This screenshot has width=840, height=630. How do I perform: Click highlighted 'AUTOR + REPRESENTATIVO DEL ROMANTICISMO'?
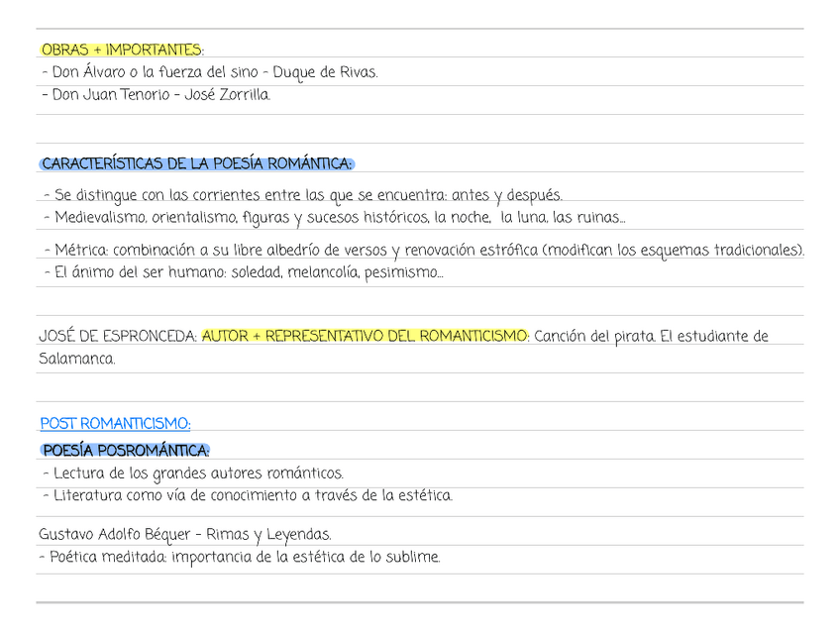pos(365,337)
